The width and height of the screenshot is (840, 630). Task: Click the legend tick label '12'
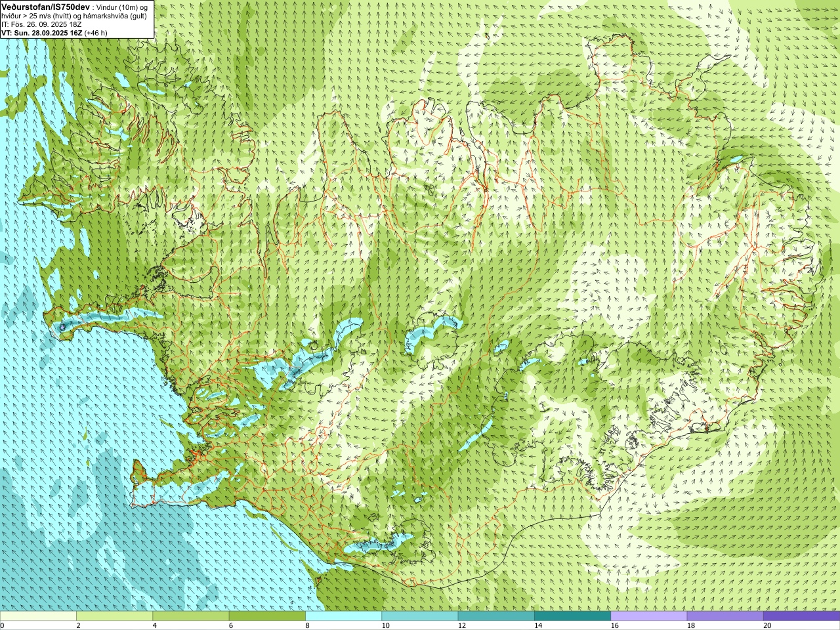click(x=461, y=625)
